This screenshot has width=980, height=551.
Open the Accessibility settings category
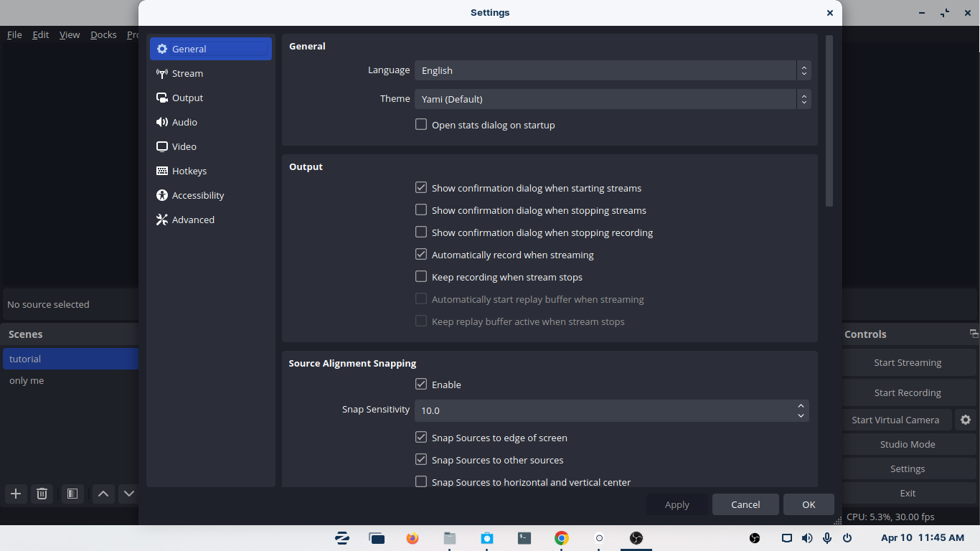[x=197, y=195]
